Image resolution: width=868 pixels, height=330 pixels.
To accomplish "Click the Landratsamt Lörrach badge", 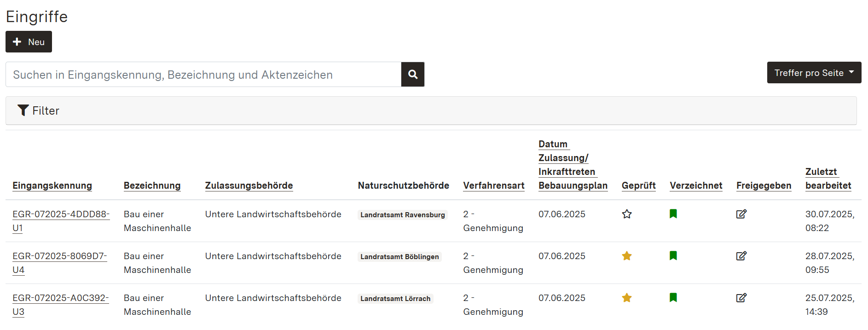I will click(x=395, y=299).
